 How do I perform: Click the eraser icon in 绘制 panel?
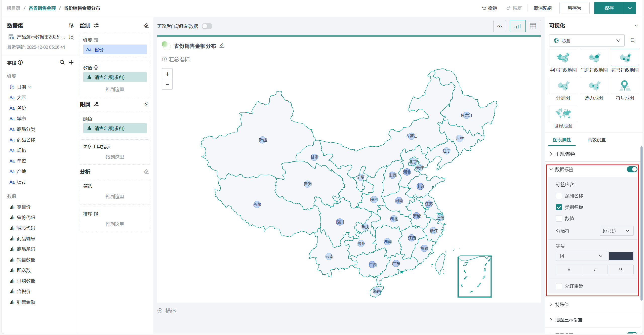point(146,25)
